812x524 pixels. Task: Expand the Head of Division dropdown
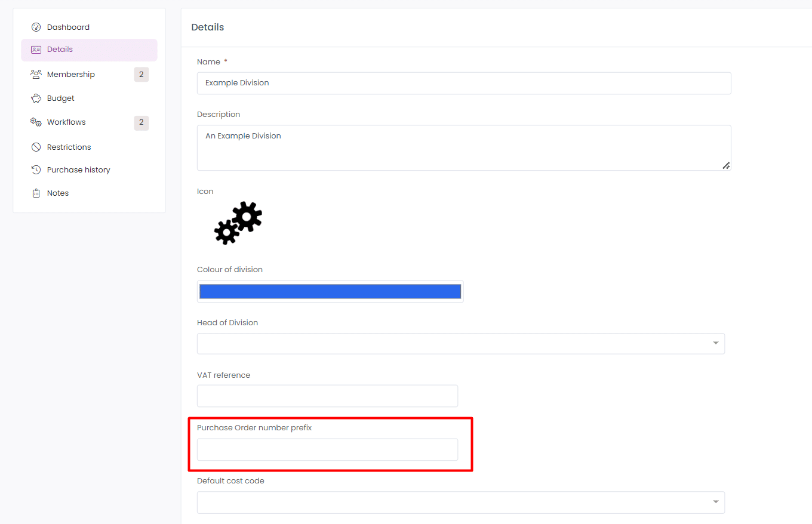pyautogui.click(x=461, y=344)
